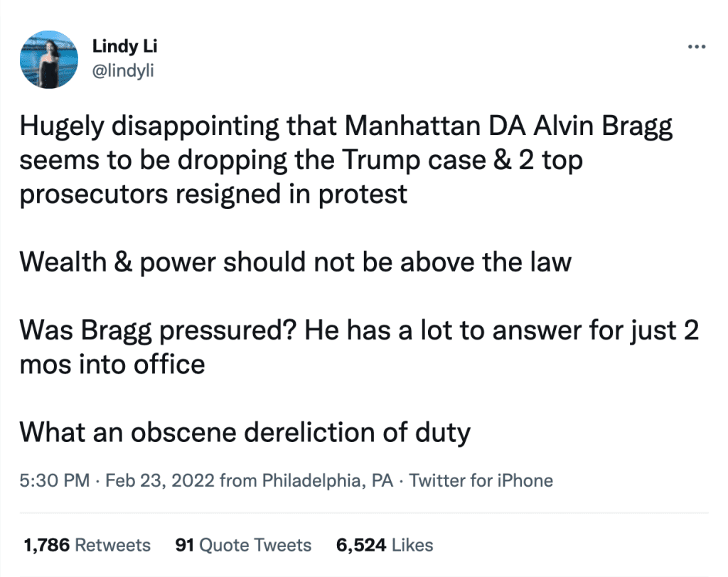This screenshot has height=577, width=728.
Task: View the Quote Tweets list label
Action: 255,545
